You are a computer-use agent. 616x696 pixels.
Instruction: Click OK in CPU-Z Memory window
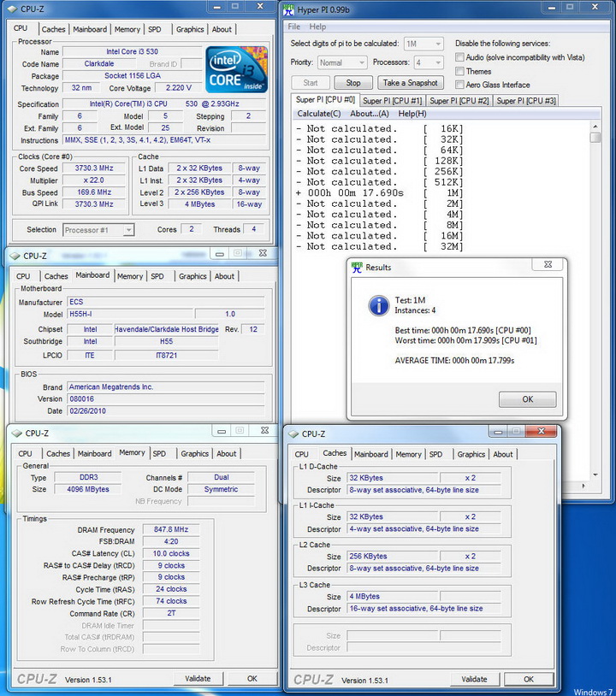point(252,679)
